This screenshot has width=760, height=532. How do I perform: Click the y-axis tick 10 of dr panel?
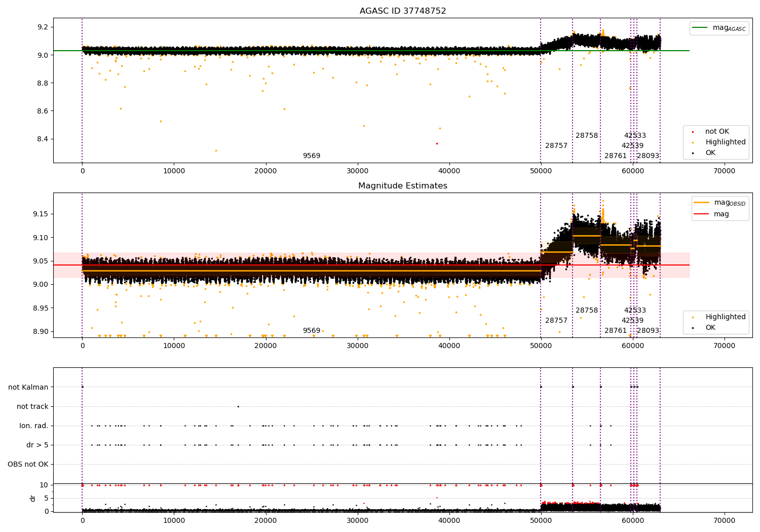44,485
